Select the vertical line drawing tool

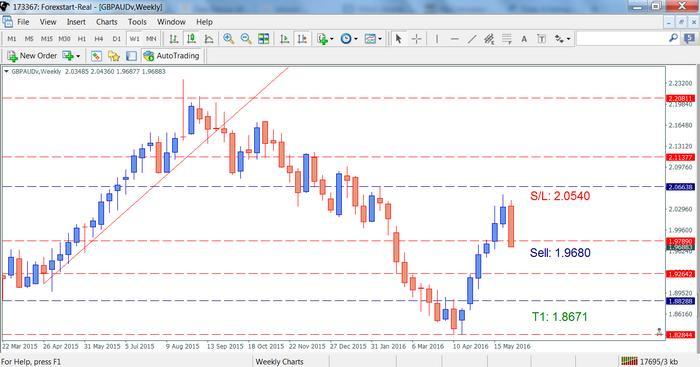point(437,39)
